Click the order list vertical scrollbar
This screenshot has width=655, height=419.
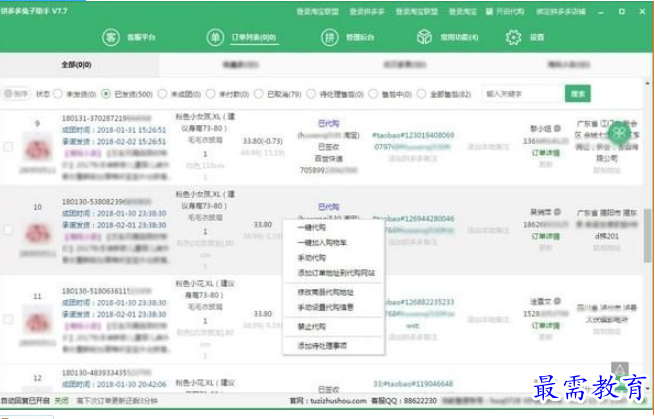647,236
